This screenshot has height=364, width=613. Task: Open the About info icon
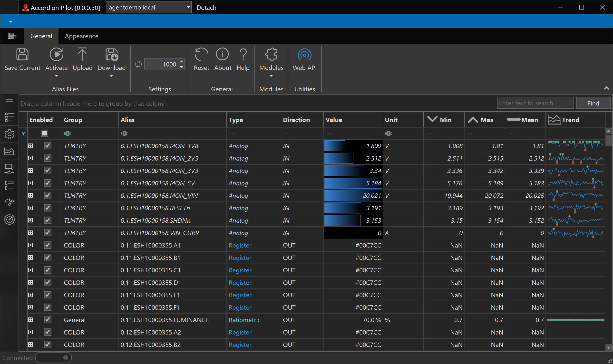pyautogui.click(x=222, y=54)
